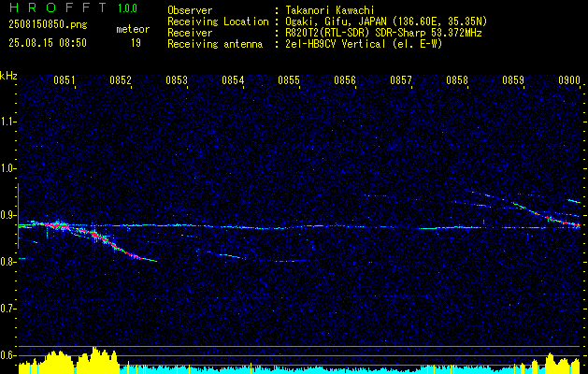Select the Ogaki, Gifu, JAPAN location text
The height and width of the screenshot is (374, 588).
(x=386, y=22)
